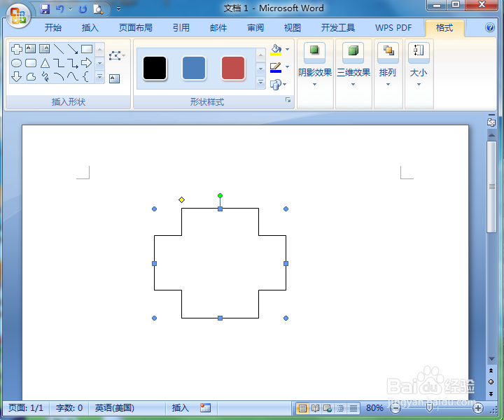Switch to print layout view
The image size is (504, 420).
[x=302, y=408]
